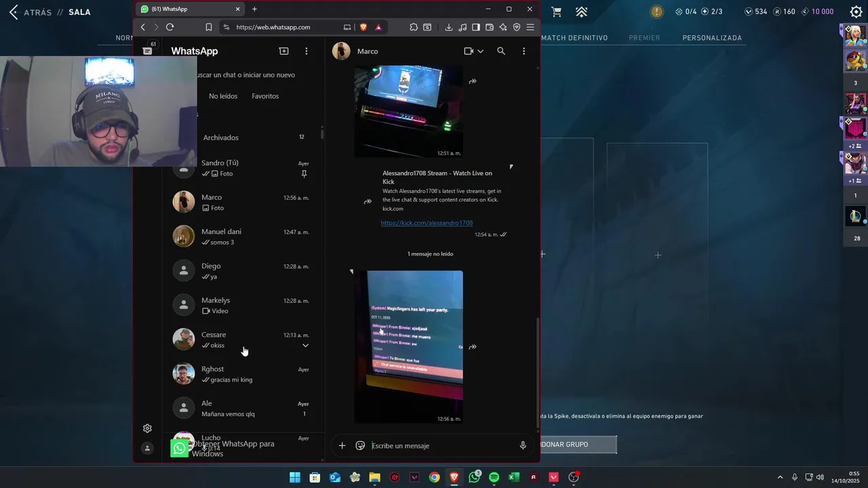Click the Escribe un mensaje field
Screen dimensions: 868x488
coord(441,445)
